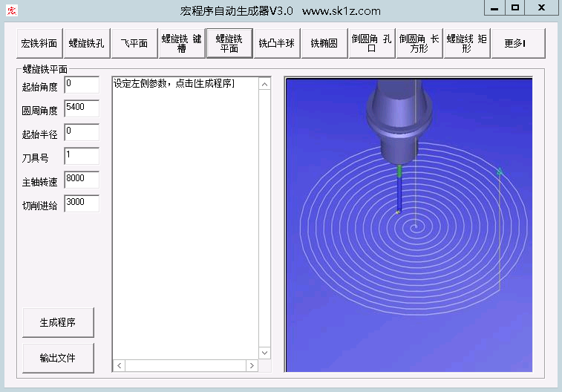The width and height of the screenshot is (562, 392).
Task: Focus the 切削进给 field showing 3000
Action: [x=82, y=203]
